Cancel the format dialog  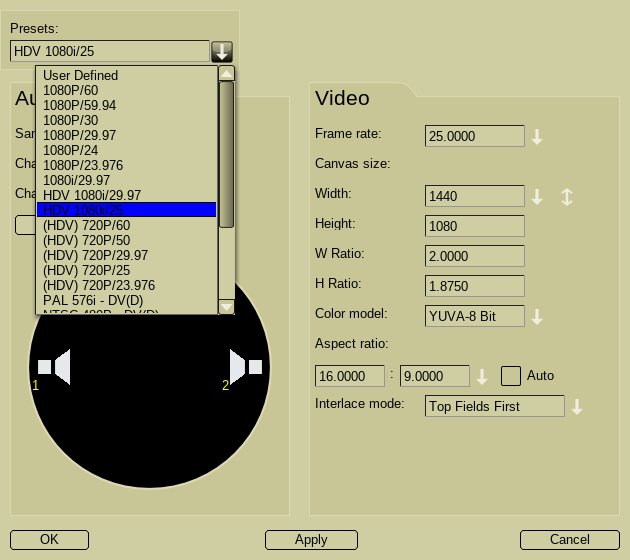(569, 540)
